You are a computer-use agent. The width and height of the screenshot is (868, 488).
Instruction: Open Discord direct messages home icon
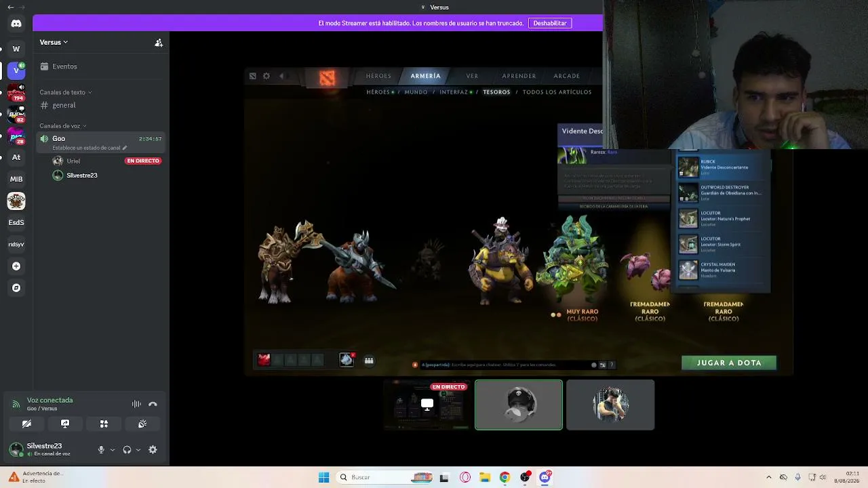click(16, 24)
